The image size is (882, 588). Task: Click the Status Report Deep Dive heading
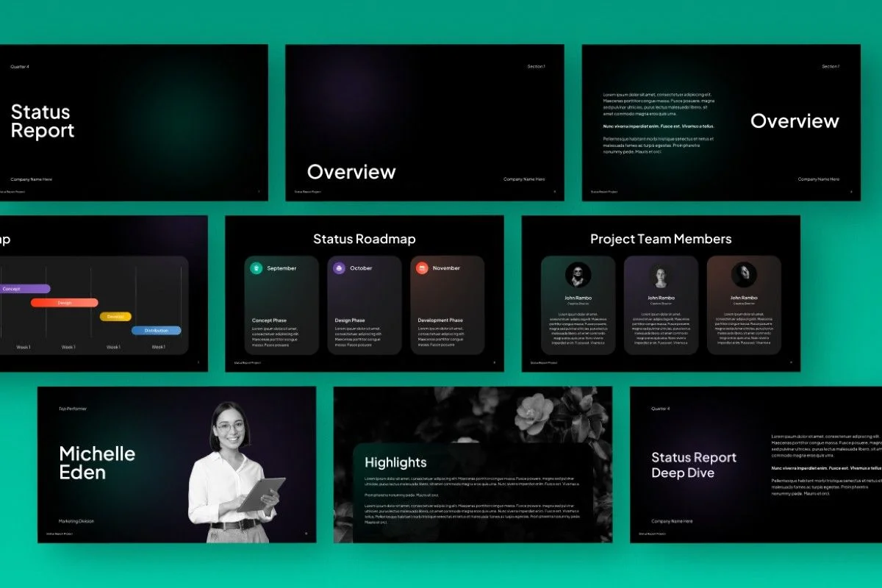[x=695, y=465]
